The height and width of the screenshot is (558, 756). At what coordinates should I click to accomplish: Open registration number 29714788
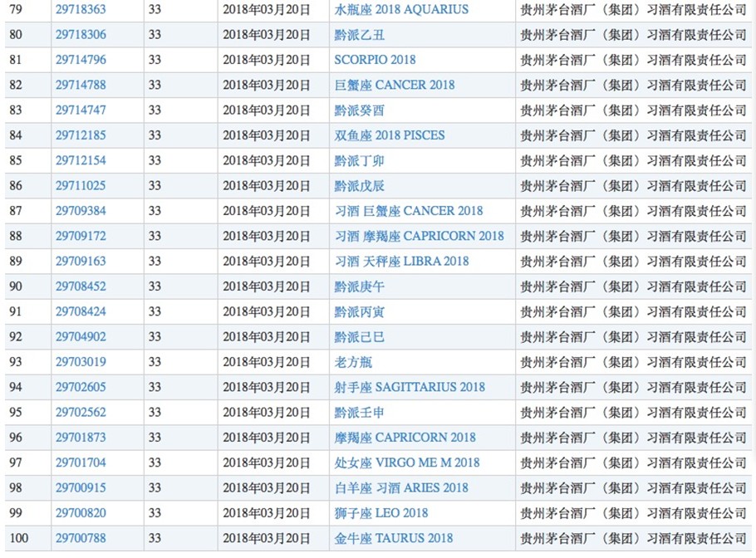click(81, 85)
